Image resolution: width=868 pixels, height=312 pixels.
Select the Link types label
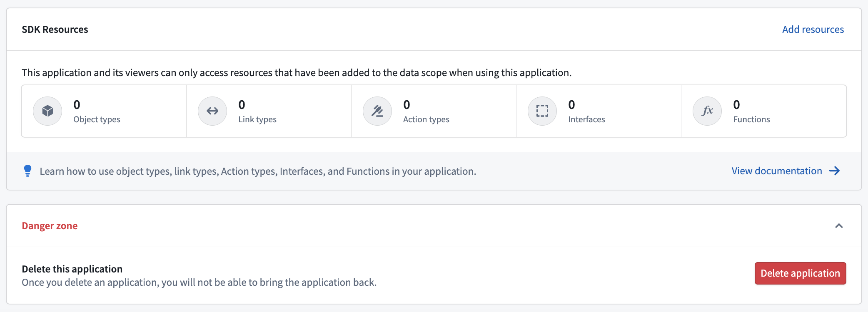point(257,119)
